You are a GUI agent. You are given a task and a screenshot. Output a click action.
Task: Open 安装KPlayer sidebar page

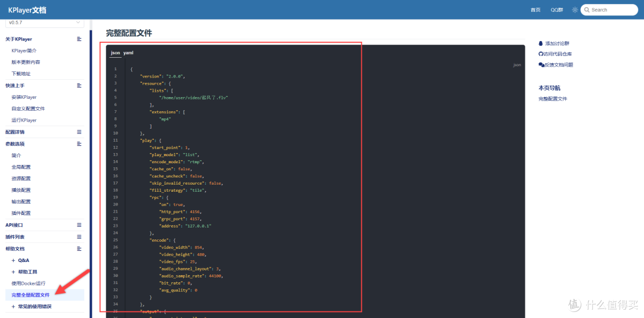point(24,97)
